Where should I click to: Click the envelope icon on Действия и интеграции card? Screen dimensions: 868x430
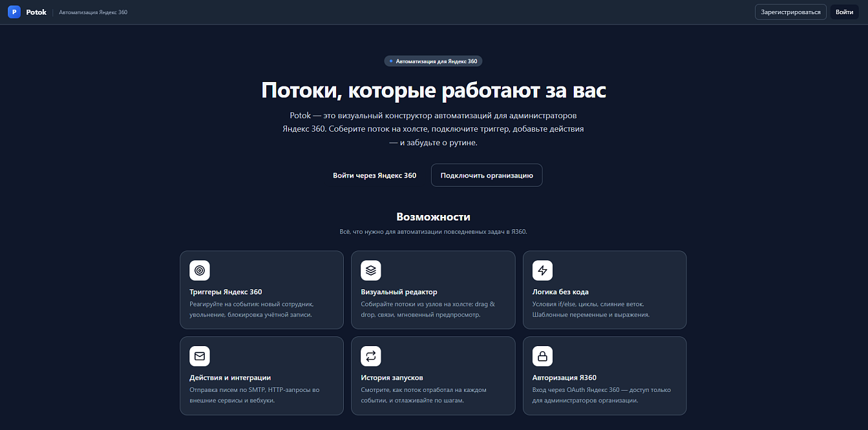[200, 356]
